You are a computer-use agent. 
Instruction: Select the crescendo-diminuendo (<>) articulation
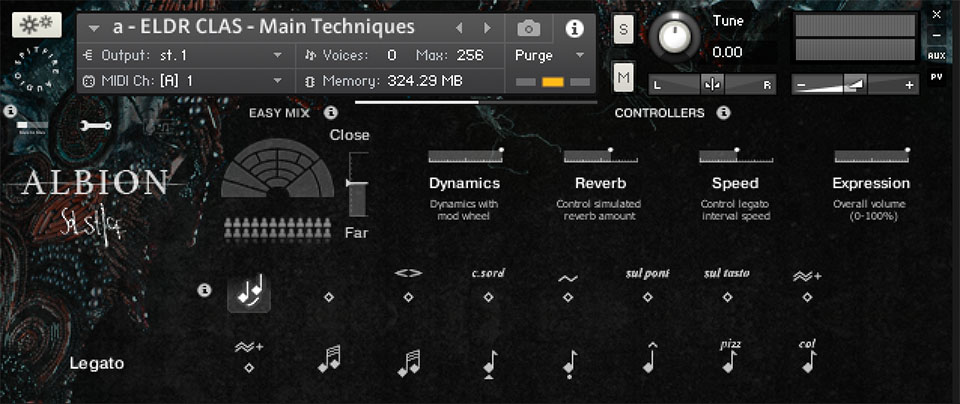(x=408, y=285)
